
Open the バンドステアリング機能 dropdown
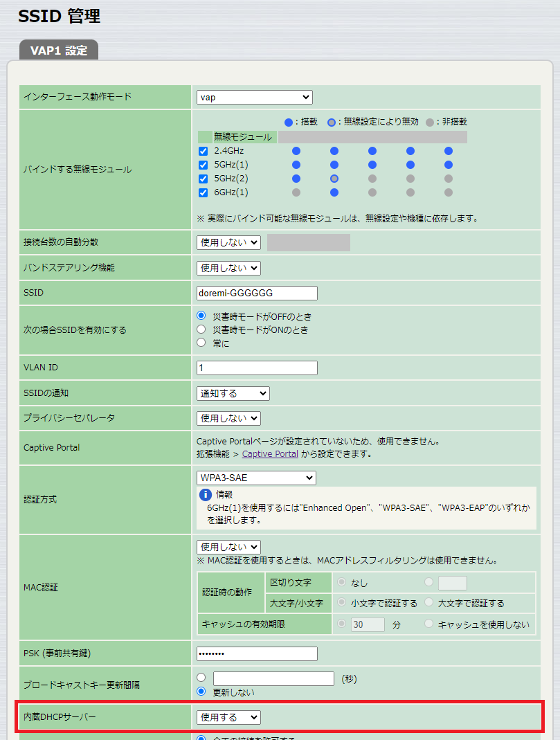click(x=228, y=268)
